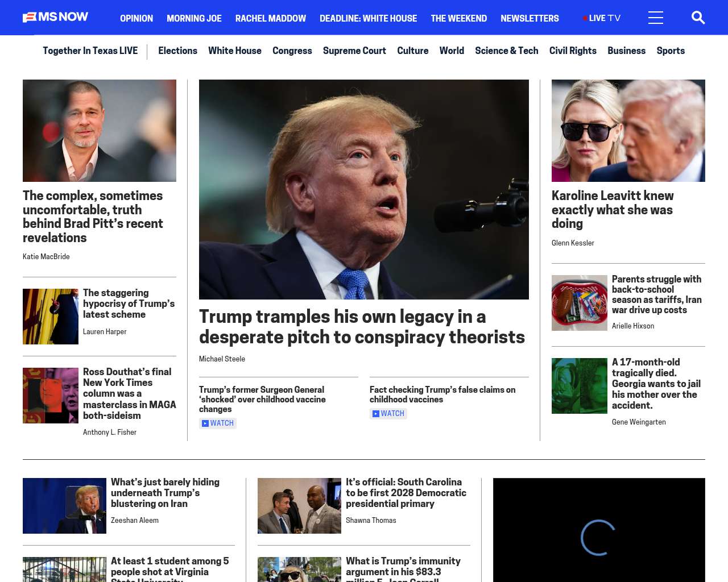Go to the Congress section

pyautogui.click(x=292, y=51)
